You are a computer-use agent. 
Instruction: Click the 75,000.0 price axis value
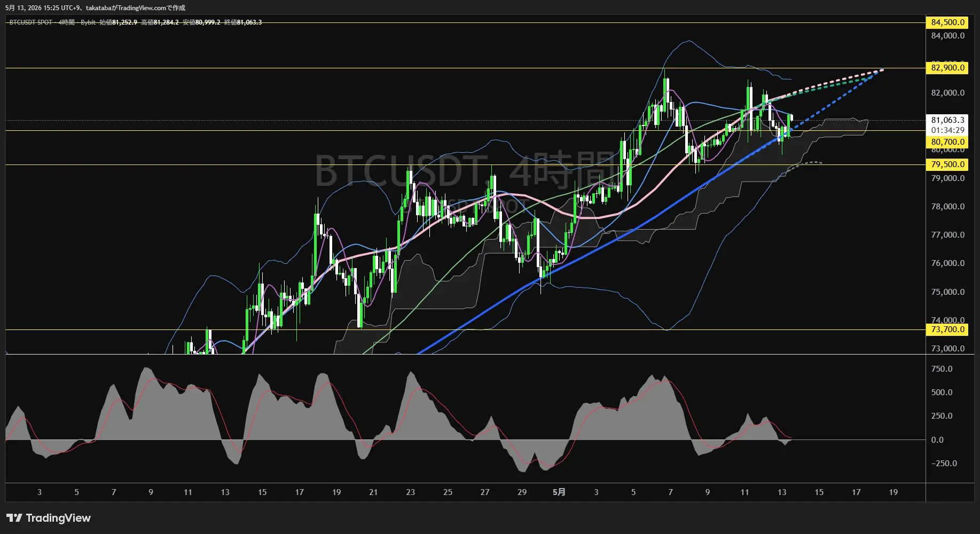click(x=947, y=292)
